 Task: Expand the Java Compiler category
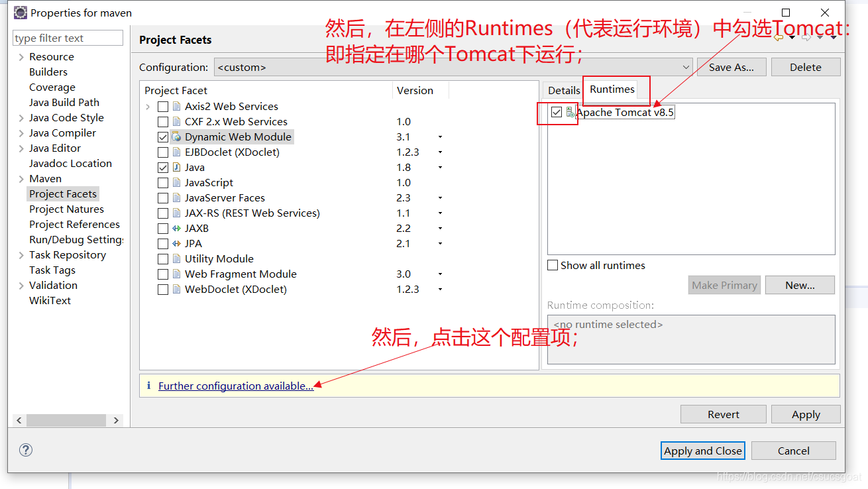(21, 133)
